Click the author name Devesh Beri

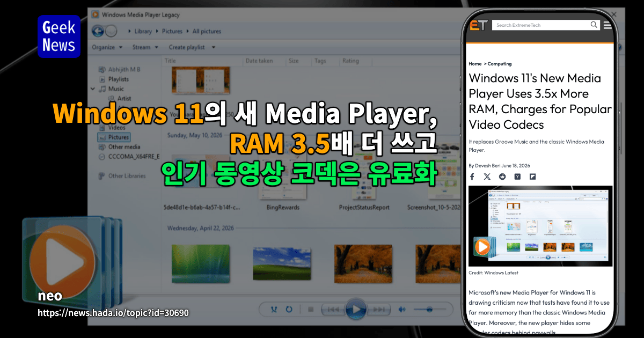tap(489, 165)
